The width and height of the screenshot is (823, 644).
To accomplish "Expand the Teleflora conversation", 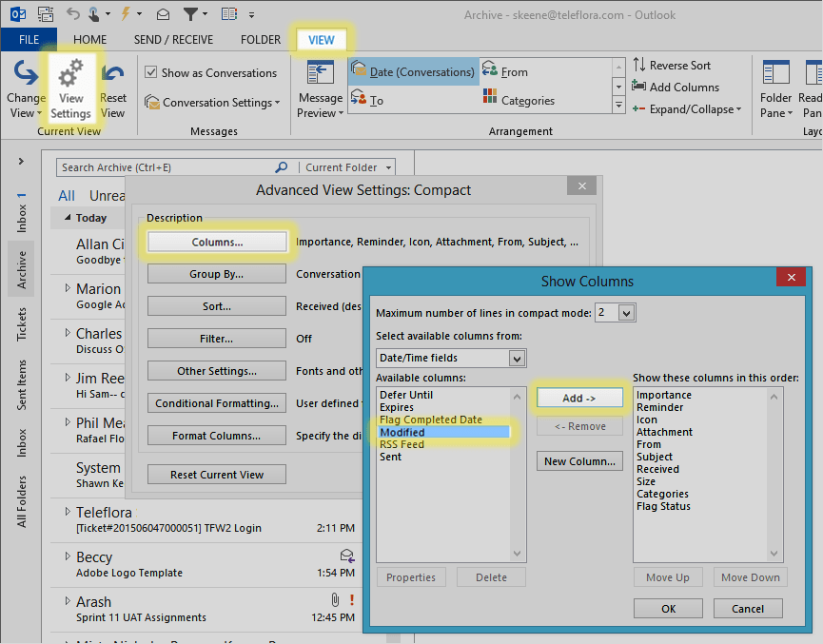I will 68,511.
